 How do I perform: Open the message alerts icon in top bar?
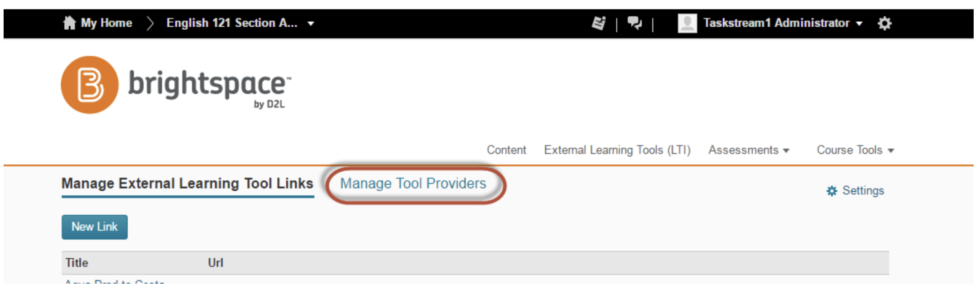[599, 23]
